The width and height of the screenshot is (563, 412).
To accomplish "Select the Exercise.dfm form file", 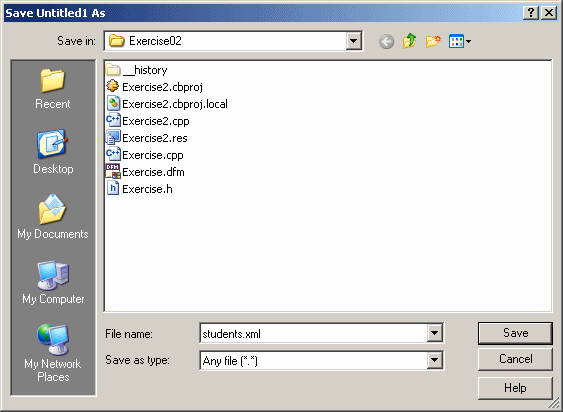I will tap(145, 172).
